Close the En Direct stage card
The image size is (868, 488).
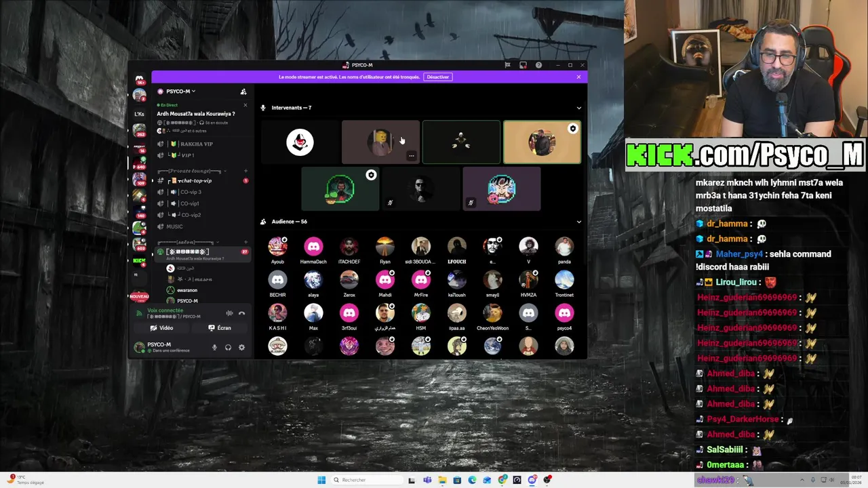(245, 105)
